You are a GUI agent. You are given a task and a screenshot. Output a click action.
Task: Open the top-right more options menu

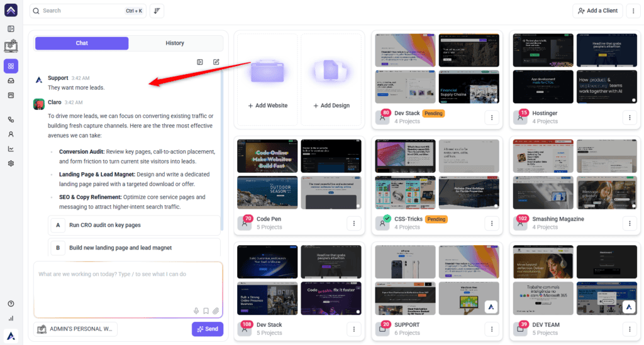tap(633, 11)
